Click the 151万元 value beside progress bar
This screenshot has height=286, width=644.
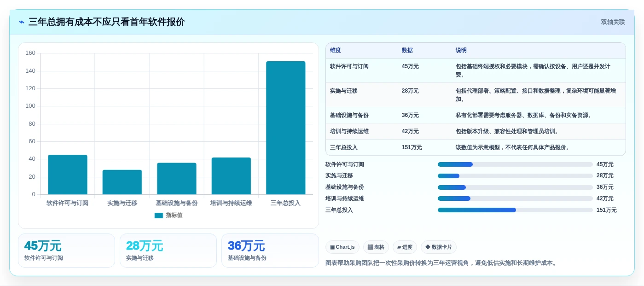coord(607,210)
